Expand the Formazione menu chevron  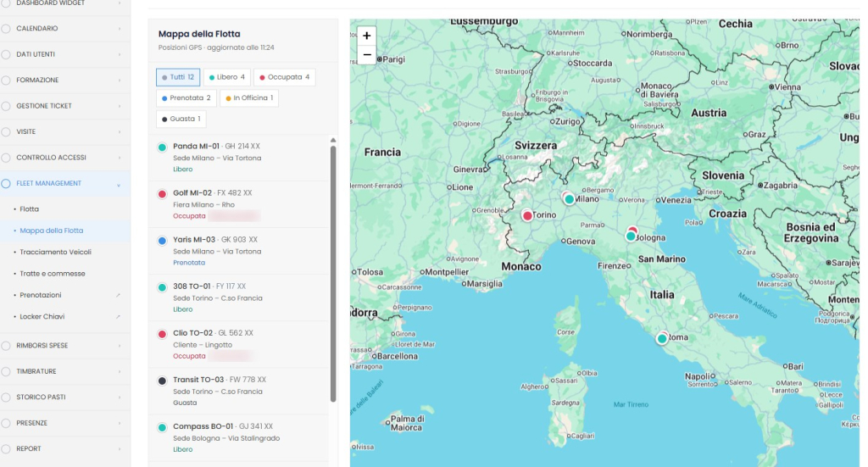point(119,81)
